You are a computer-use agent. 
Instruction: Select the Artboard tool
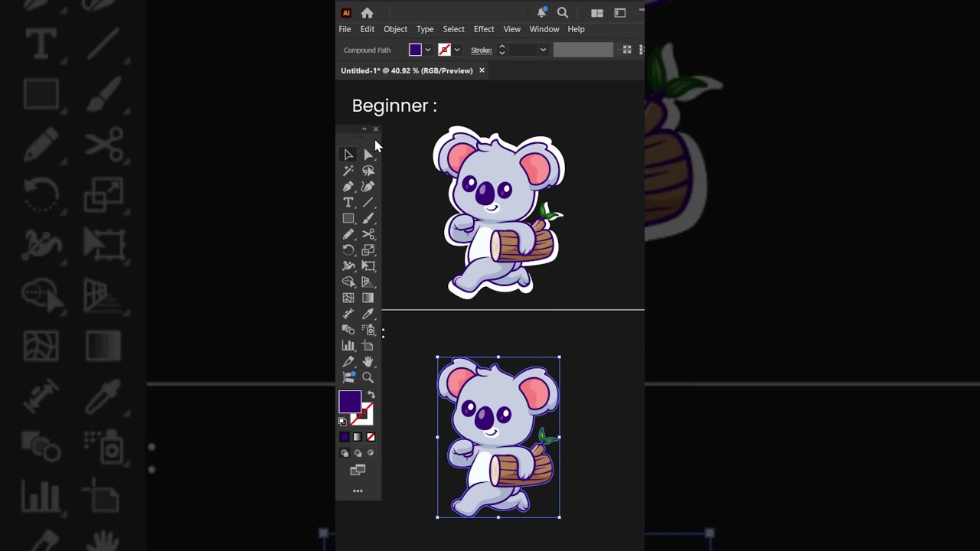(368, 346)
